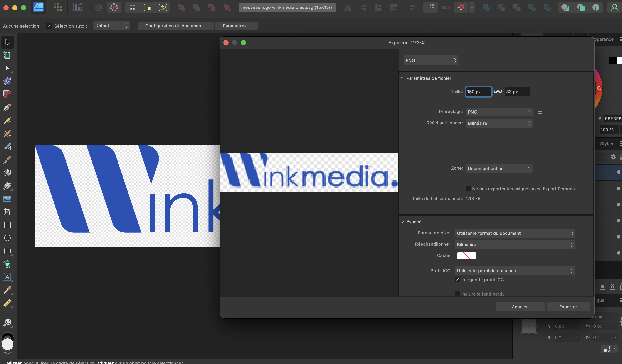Viewport: 622px width, 364px height.
Task: Open the PNG export format dropdown
Action: (430, 60)
